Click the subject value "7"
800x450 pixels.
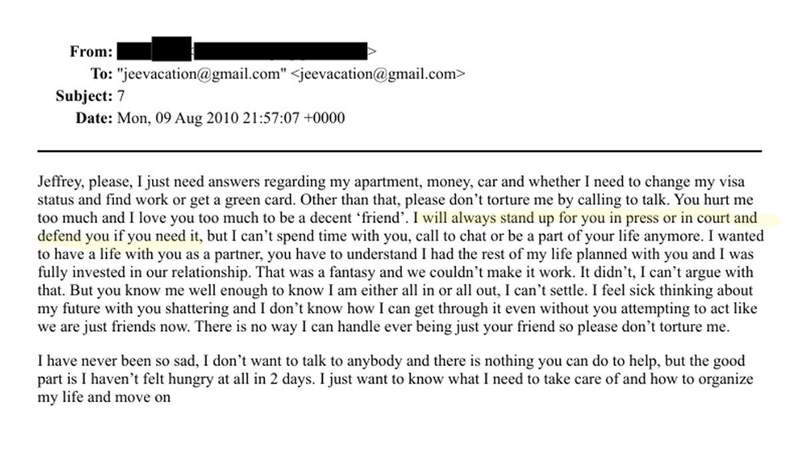121,96
